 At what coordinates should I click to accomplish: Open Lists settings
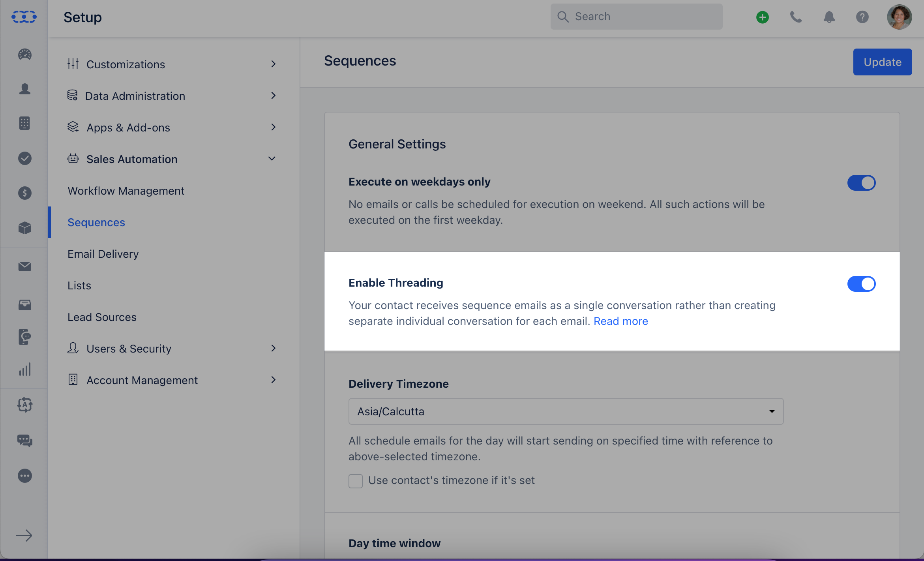click(x=79, y=285)
